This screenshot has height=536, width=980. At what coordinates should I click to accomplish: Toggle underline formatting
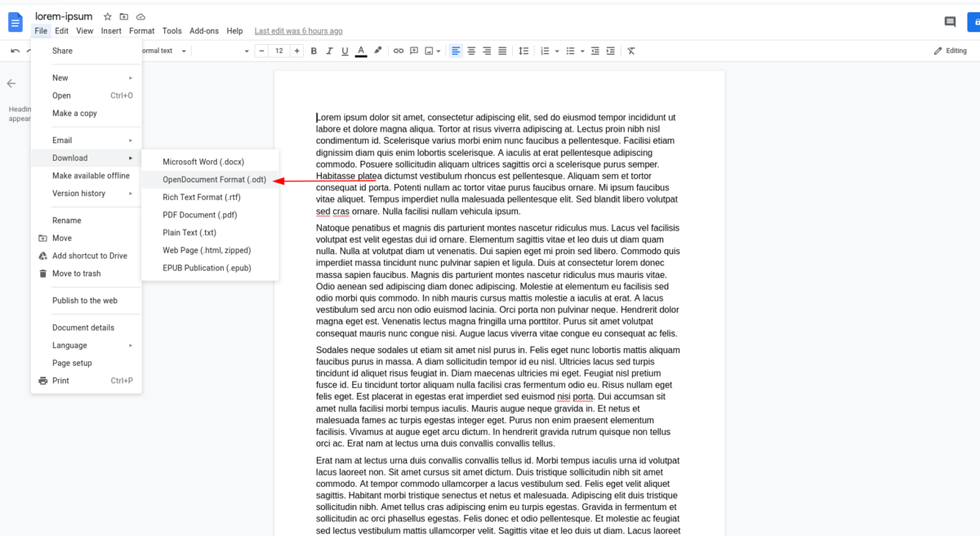(x=345, y=51)
